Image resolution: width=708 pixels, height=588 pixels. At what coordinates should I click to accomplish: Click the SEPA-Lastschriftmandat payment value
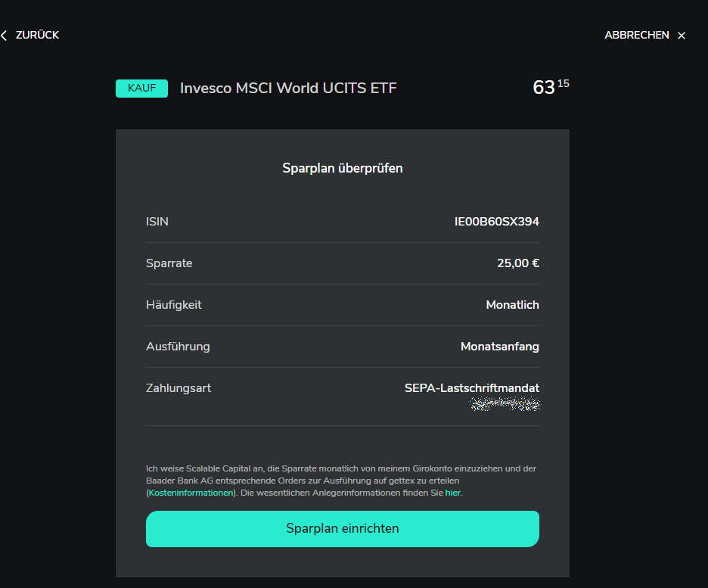coord(472,388)
